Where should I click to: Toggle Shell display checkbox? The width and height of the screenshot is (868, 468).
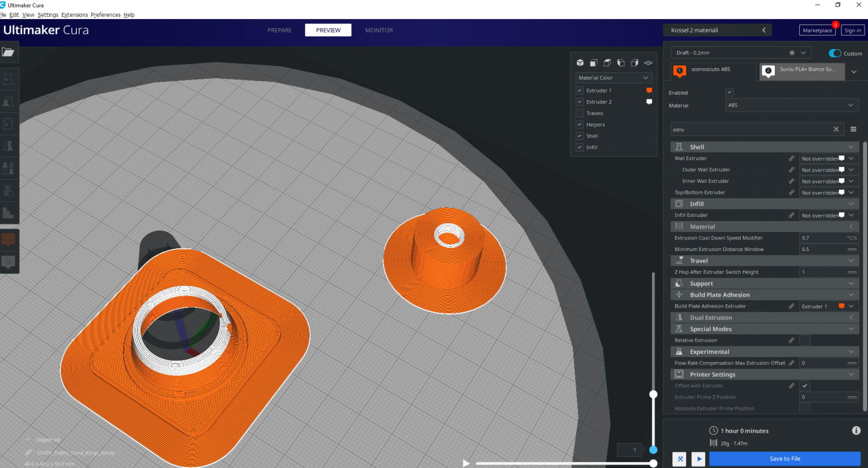(x=579, y=136)
